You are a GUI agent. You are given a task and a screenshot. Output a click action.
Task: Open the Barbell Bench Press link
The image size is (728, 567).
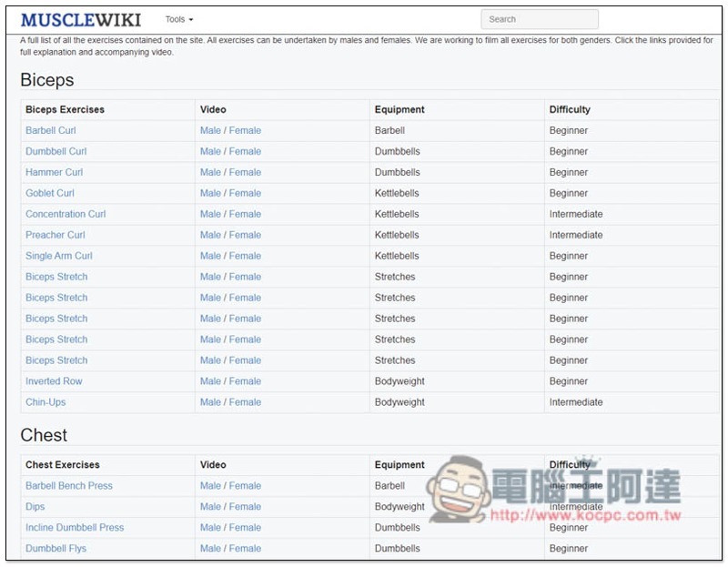tap(69, 486)
